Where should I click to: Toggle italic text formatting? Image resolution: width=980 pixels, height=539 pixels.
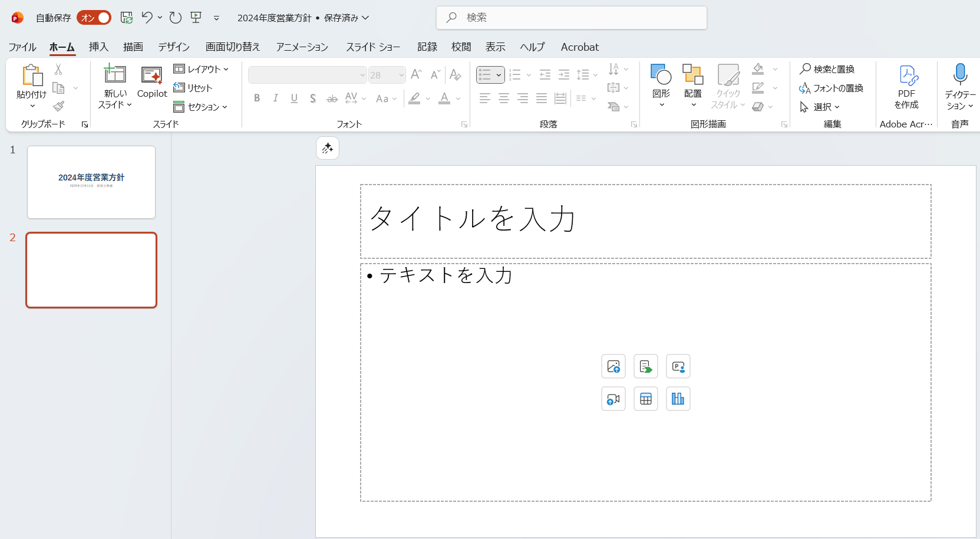275,98
